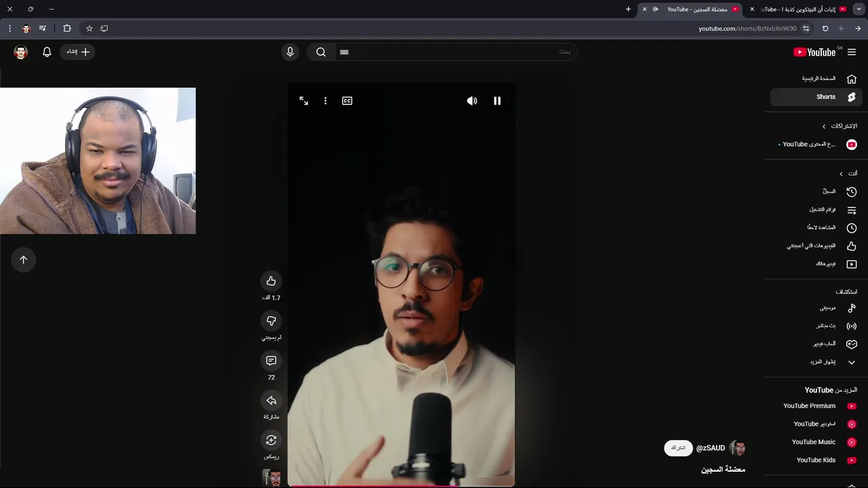868x488 pixels.
Task: Toggle closed captions with the CC button
Action: [347, 100]
